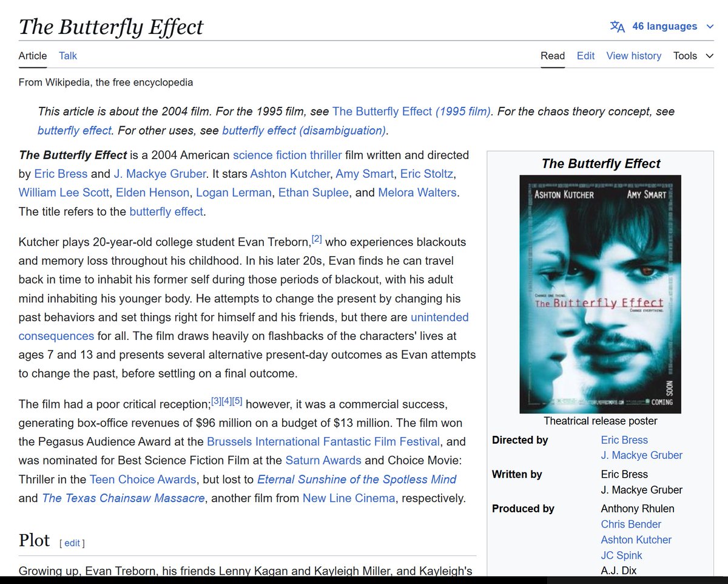Image resolution: width=728 pixels, height=584 pixels.
Task: Open the Saturn Awards link
Action: (x=323, y=460)
